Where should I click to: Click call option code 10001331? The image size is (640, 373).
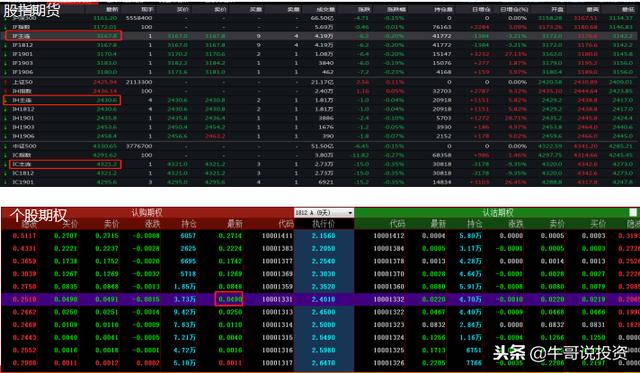[x=277, y=299]
